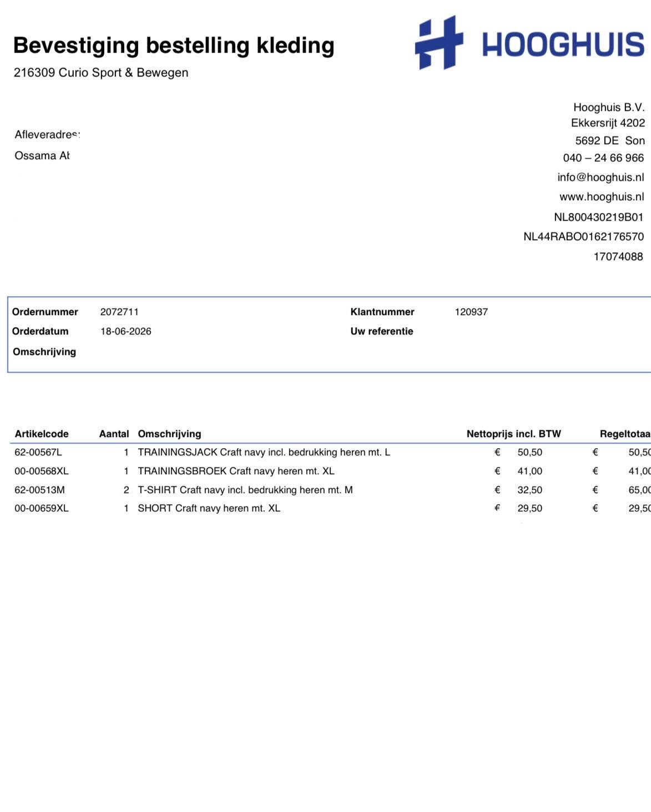This screenshot has height=812, width=651.
Task: Click the customer number 120937
Action: click(x=471, y=312)
